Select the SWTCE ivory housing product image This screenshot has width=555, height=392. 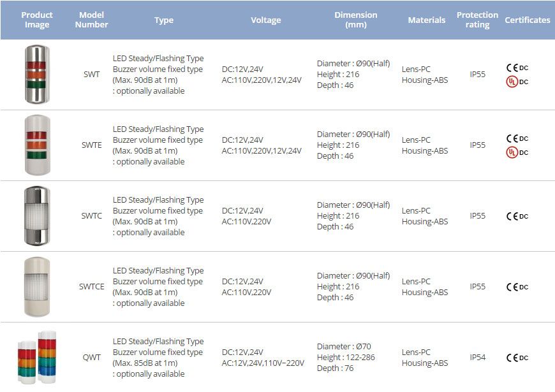36,287
